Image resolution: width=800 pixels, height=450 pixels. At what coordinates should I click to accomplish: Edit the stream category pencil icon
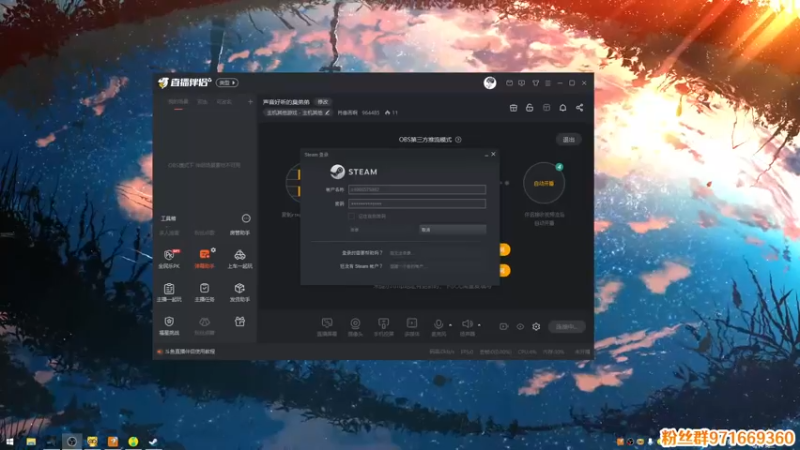[328, 113]
